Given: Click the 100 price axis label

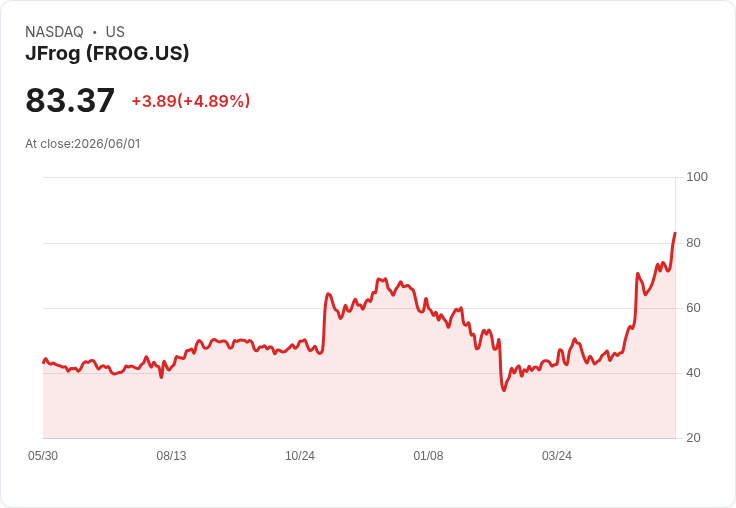Looking at the screenshot, I should [x=697, y=177].
